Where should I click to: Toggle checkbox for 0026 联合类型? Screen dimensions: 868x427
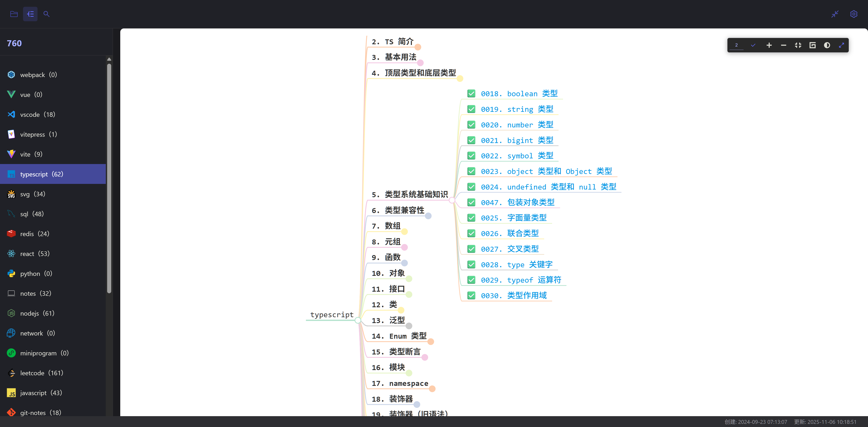tap(471, 233)
